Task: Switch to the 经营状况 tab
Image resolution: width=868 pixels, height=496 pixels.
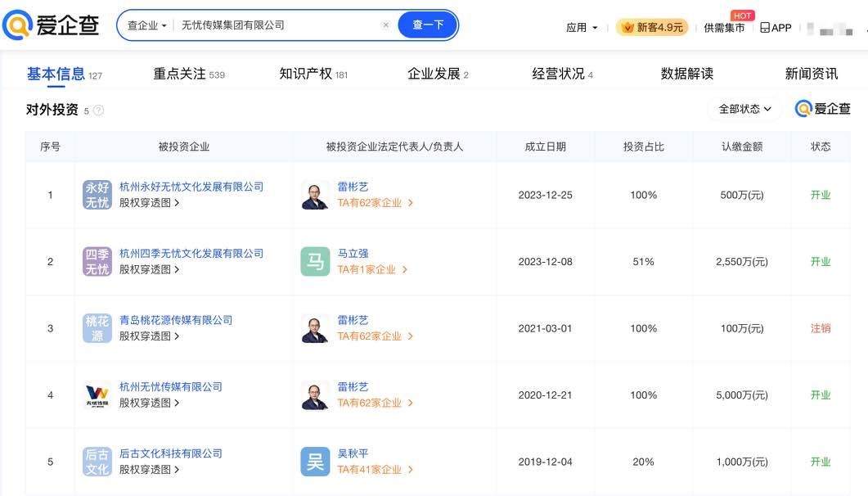Action: pos(562,74)
